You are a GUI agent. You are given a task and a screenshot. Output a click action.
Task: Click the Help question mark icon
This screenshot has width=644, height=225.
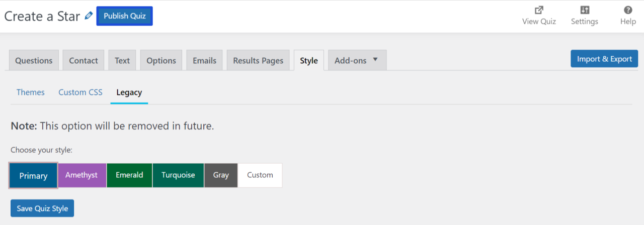(x=628, y=10)
